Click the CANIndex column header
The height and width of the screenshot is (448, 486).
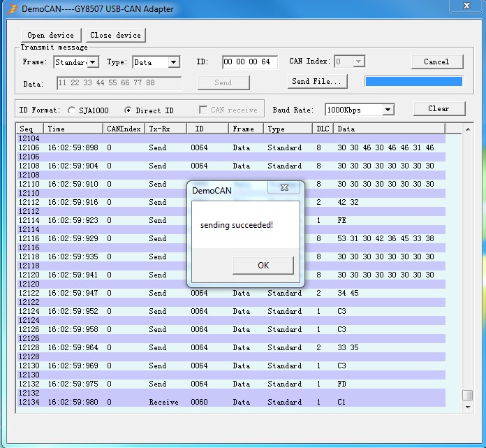(124, 129)
